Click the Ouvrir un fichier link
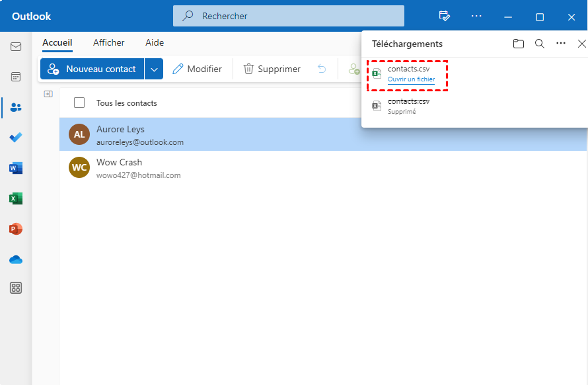588x385 pixels. 412,79
